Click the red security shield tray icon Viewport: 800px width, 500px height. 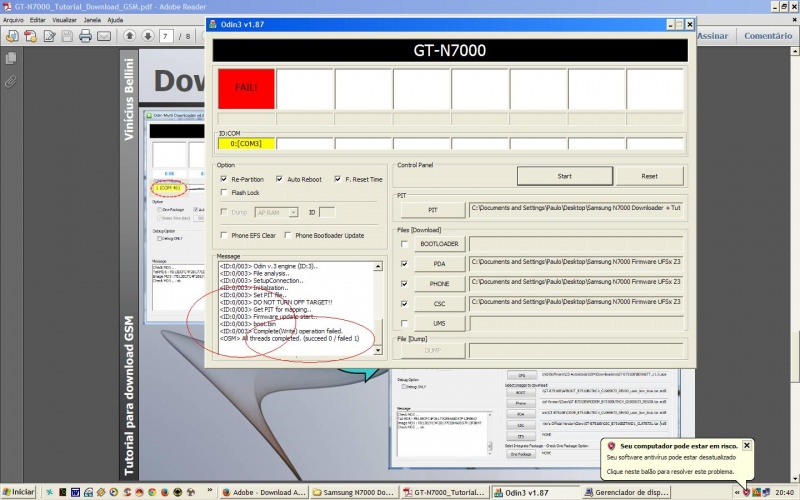[x=746, y=492]
